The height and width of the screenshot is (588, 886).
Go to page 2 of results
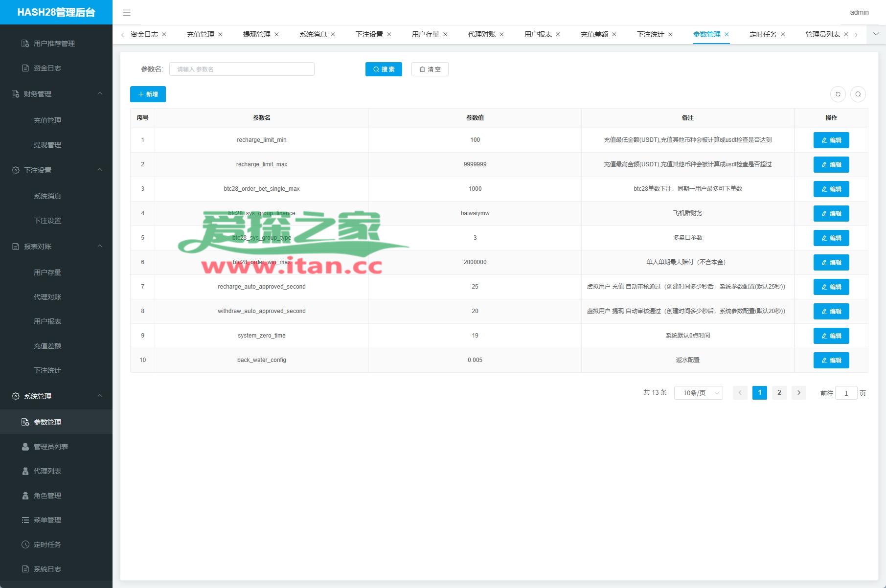click(779, 393)
